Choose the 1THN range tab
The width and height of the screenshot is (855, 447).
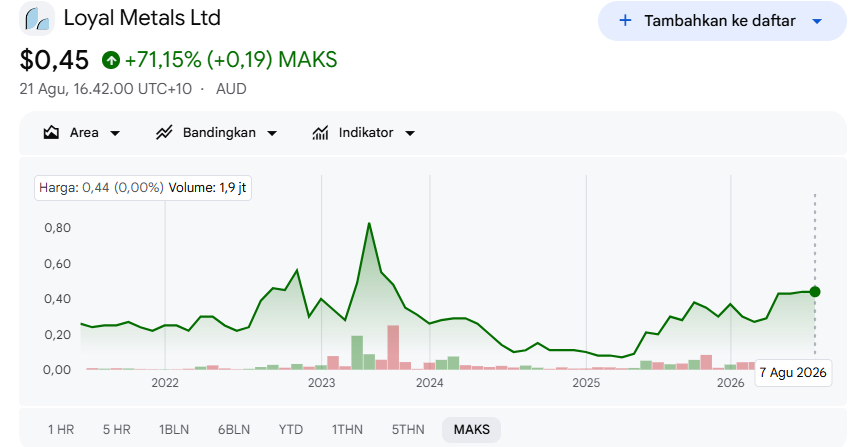[347, 430]
